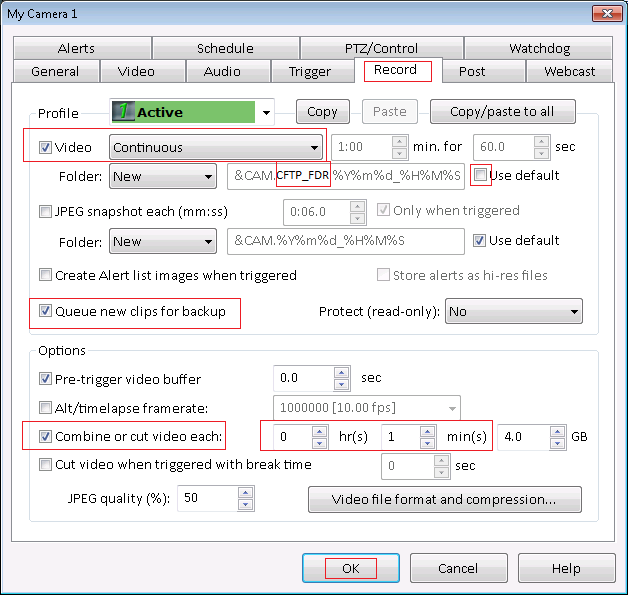Screen dimensions: 628x595
Task: Disable Queue new clips for backup
Action: [45, 311]
